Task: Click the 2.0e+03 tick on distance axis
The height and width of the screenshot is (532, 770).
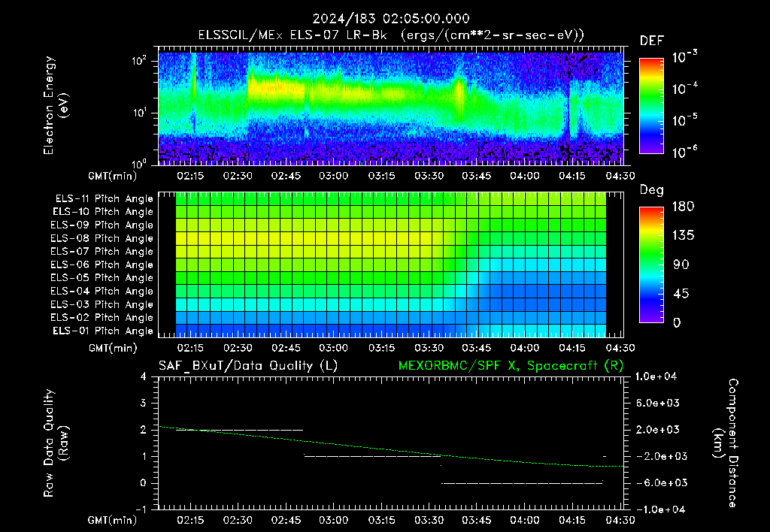Action: (658, 430)
